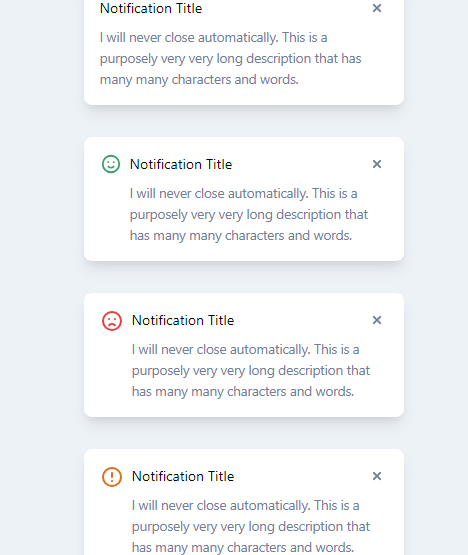
Task: Select the title of the iconless notification
Action: [151, 8]
